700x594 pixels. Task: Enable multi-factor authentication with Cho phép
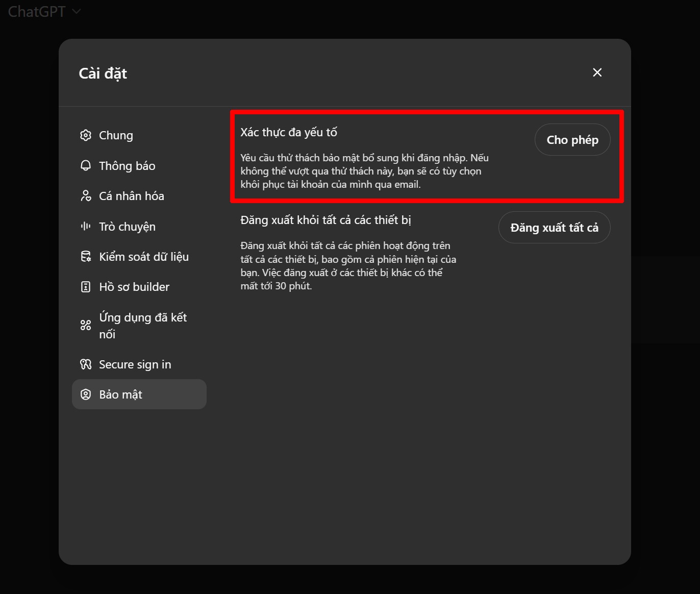click(572, 140)
